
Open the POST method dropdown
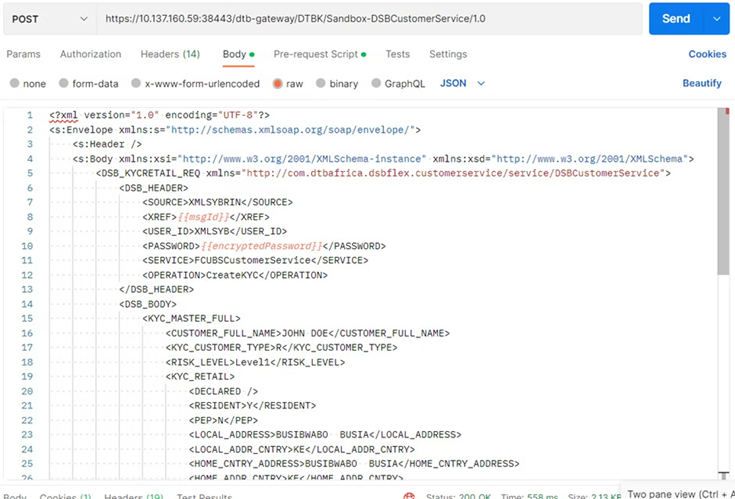(49, 18)
